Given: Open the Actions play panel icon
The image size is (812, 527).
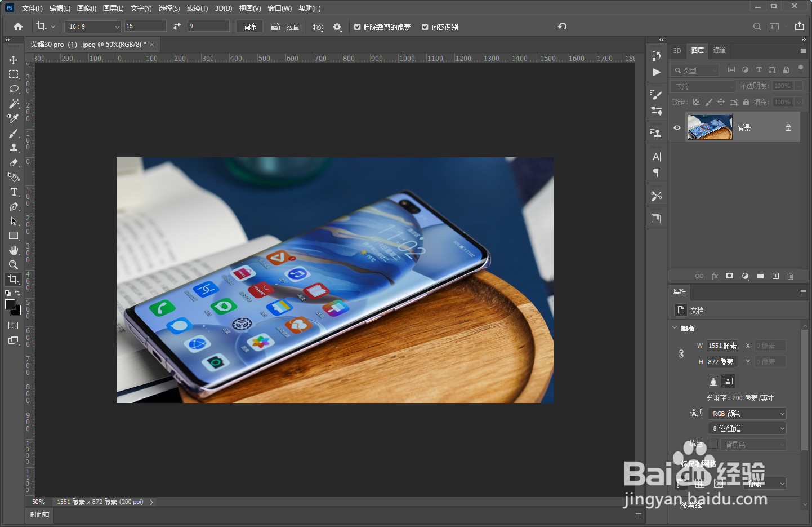Looking at the screenshot, I should (x=657, y=72).
